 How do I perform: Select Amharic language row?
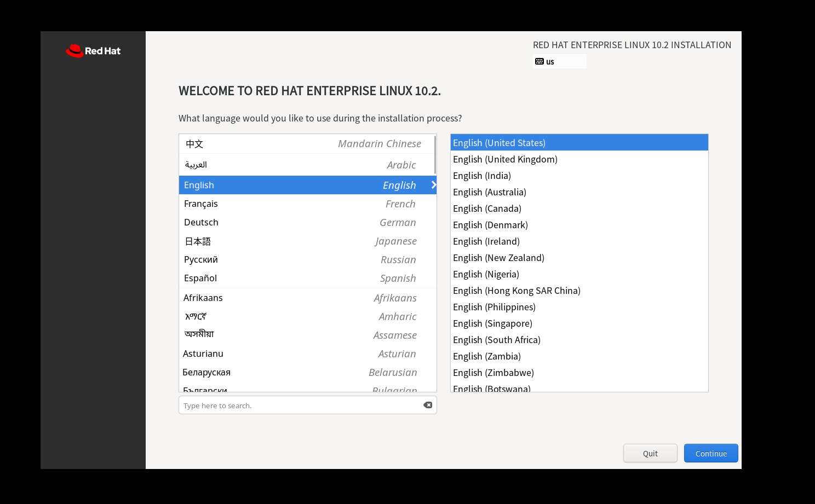tap(308, 316)
